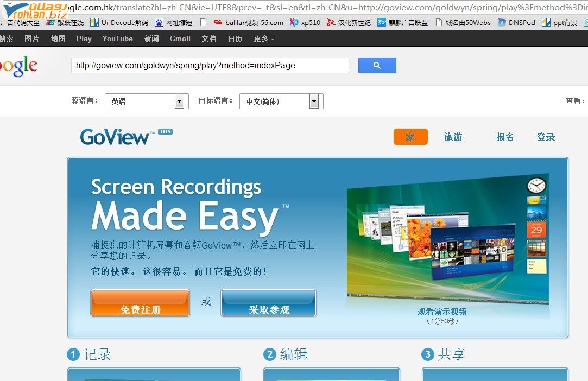
Task: Select the orange 家 home tab
Action: tap(410, 137)
